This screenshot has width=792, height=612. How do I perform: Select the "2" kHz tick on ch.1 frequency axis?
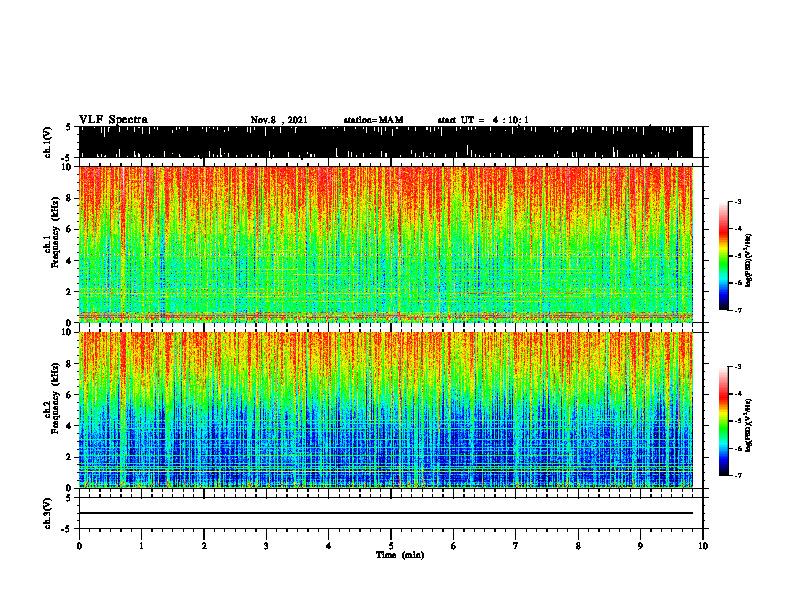point(71,292)
